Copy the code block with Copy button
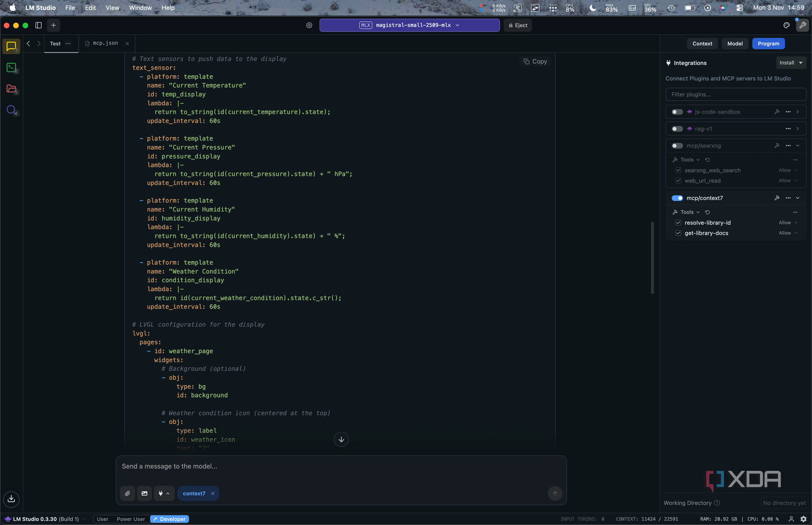Viewport: 812px width, 525px height. click(x=535, y=62)
